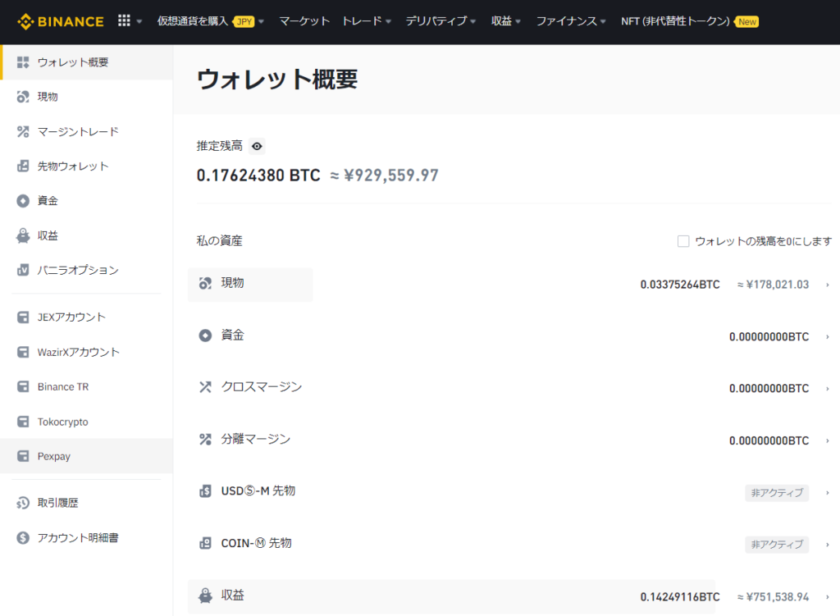This screenshot has width=840, height=616.
Task: Click the アカウント明細書 statement icon
Action: coord(23,538)
